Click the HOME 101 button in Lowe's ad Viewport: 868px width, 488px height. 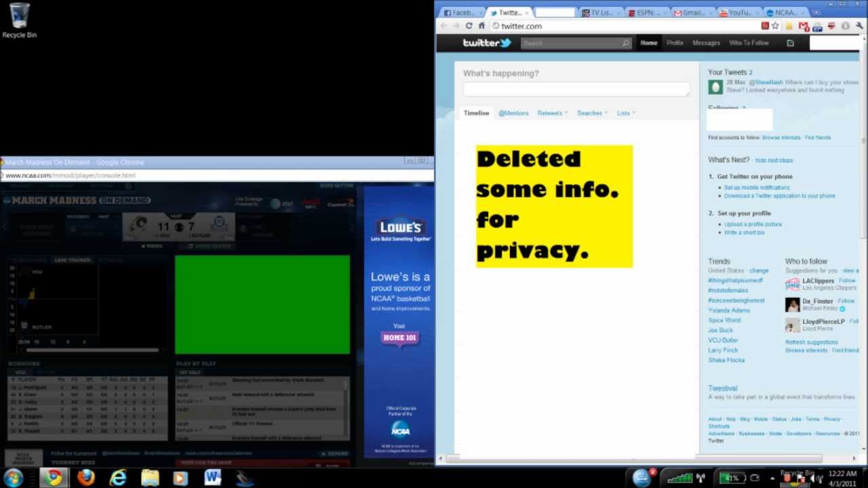coord(399,338)
